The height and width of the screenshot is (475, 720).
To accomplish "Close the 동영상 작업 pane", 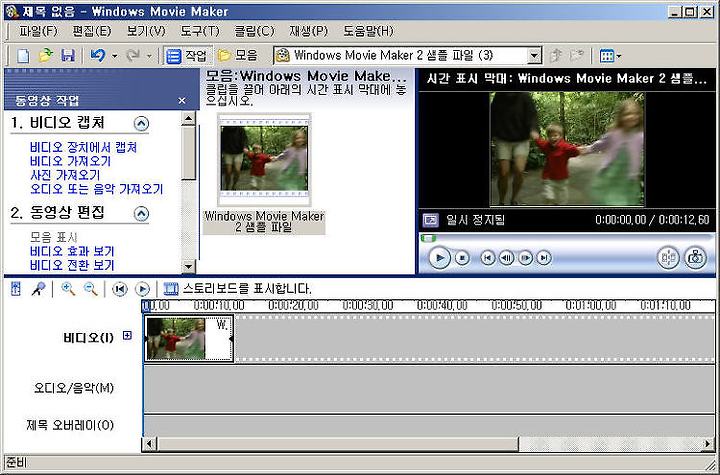I will pyautogui.click(x=182, y=101).
